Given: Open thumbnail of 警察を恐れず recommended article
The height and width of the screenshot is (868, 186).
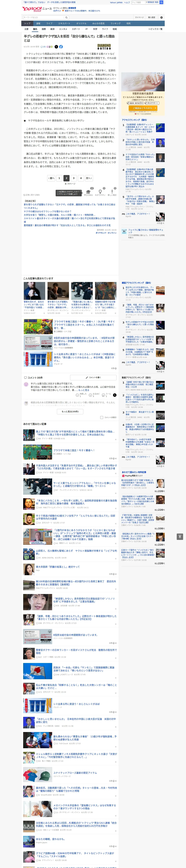Looking at the screenshot, I should (x=34, y=291).
